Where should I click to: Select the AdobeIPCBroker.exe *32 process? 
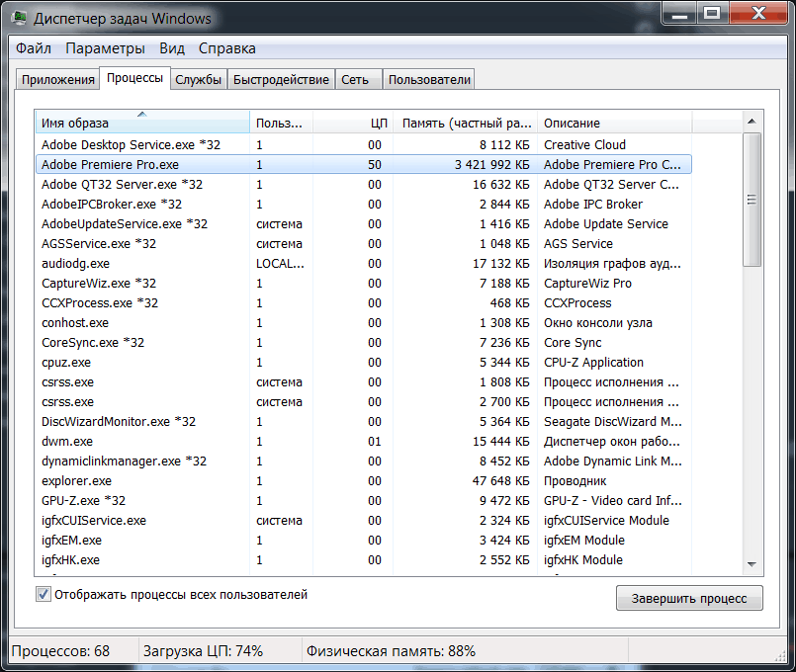[364, 205]
